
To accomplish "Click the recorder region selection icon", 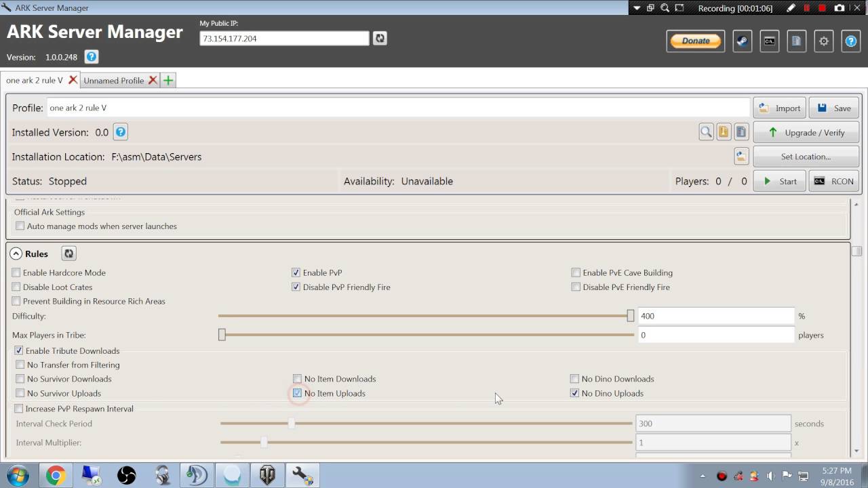I will tap(679, 8).
